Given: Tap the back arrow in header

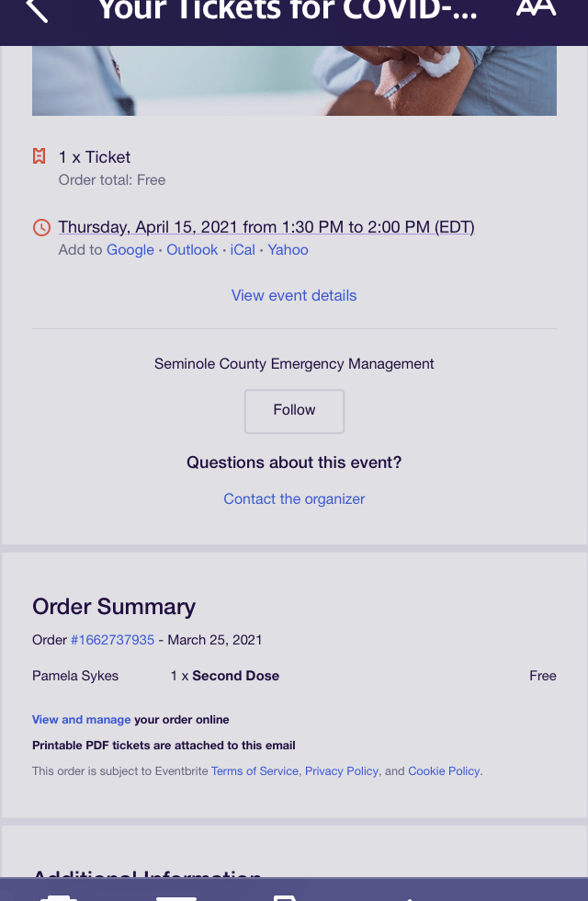Looking at the screenshot, I should (37, 9).
